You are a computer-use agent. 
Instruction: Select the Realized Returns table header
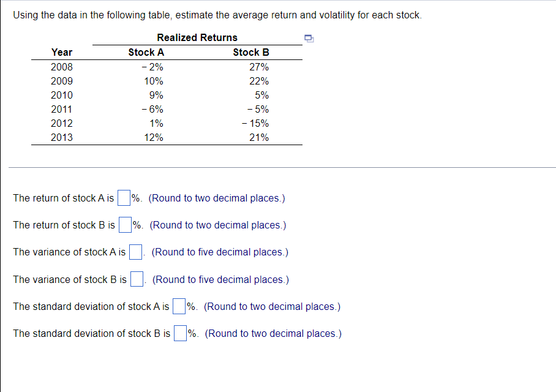(197, 37)
